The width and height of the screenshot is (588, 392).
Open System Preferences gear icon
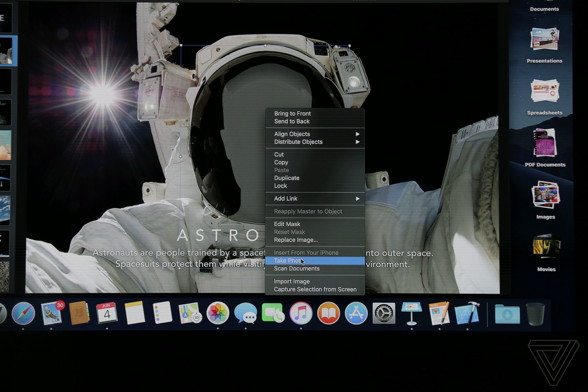click(384, 313)
